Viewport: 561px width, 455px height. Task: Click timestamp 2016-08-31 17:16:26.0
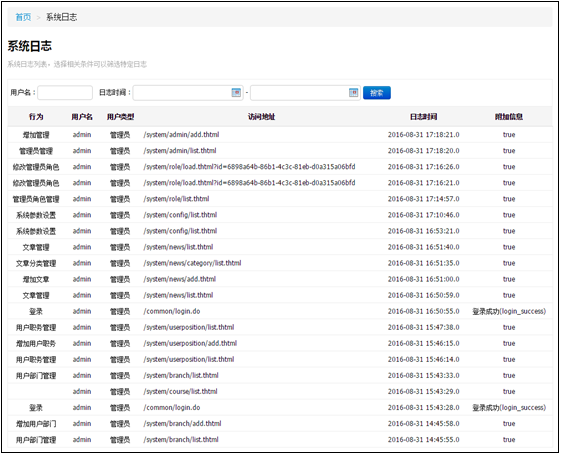(424, 167)
